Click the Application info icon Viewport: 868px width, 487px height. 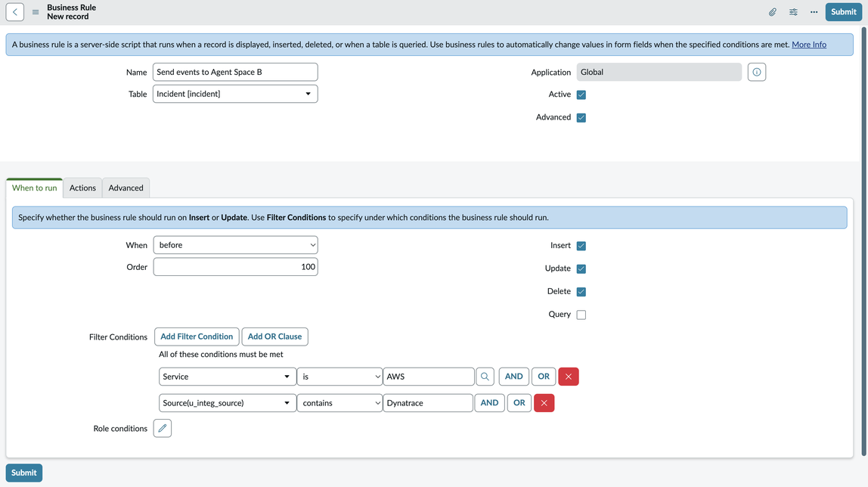[x=756, y=72]
